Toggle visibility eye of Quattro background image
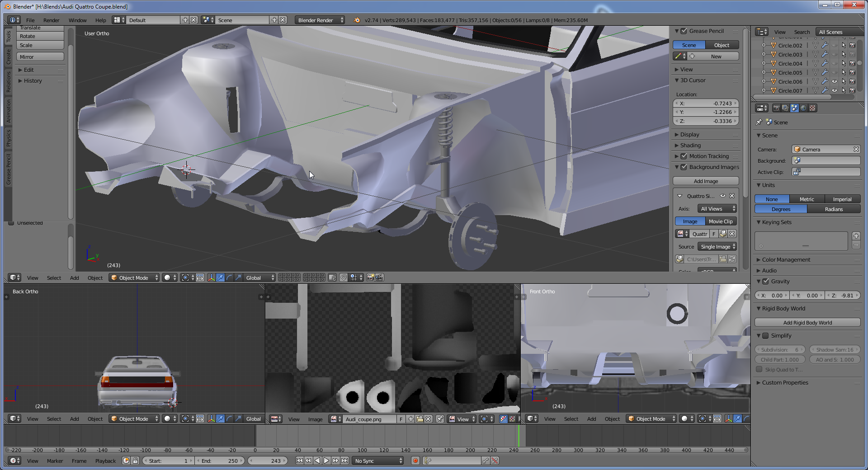 coord(723,196)
